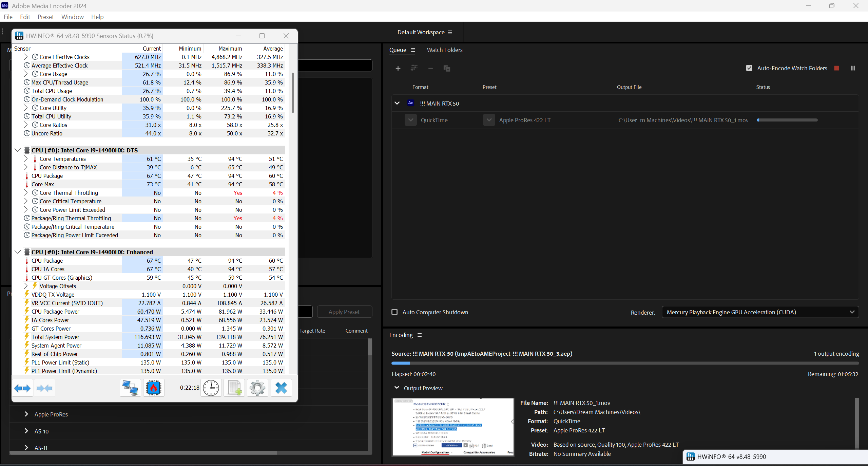Open HWiNFO remote monitoring network icon
The image size is (868, 466).
pyautogui.click(x=130, y=388)
